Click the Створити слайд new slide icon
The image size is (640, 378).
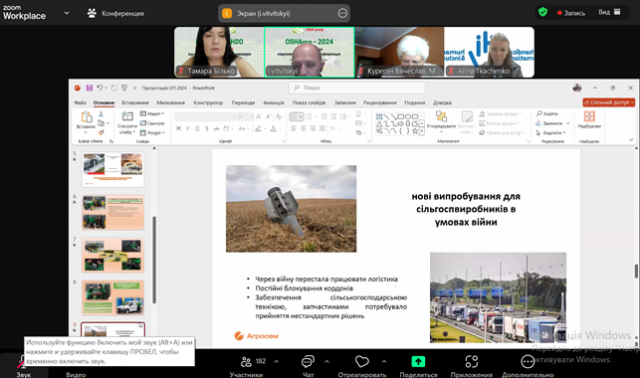[127, 117]
